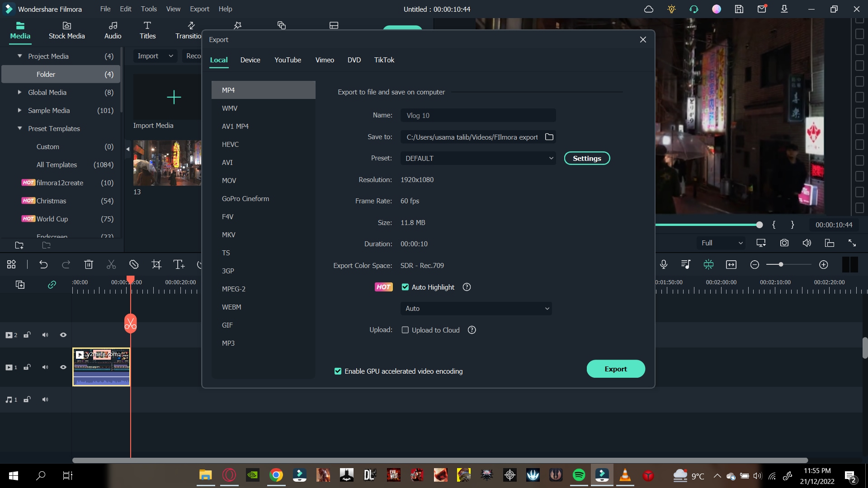Drag the timeline playhead position
This screenshot has height=488, width=868.
(130, 281)
